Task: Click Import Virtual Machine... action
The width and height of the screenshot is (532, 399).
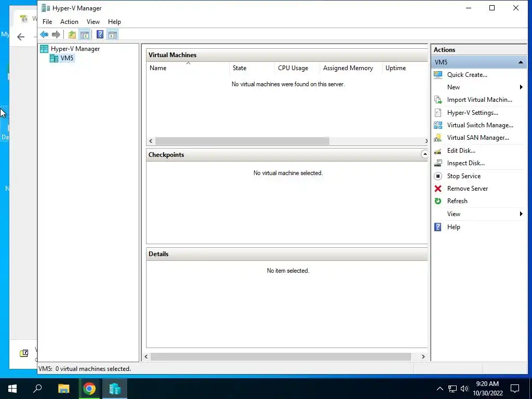Action: pos(480,100)
